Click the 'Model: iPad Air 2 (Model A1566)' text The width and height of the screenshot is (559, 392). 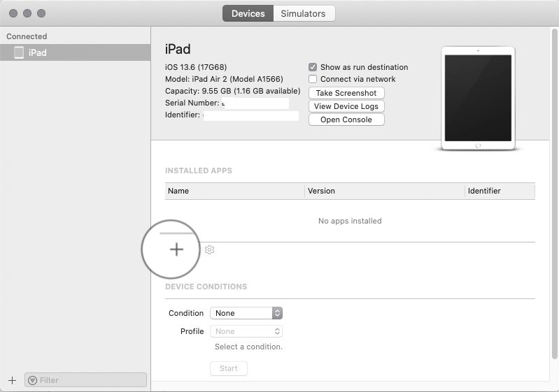coord(224,79)
